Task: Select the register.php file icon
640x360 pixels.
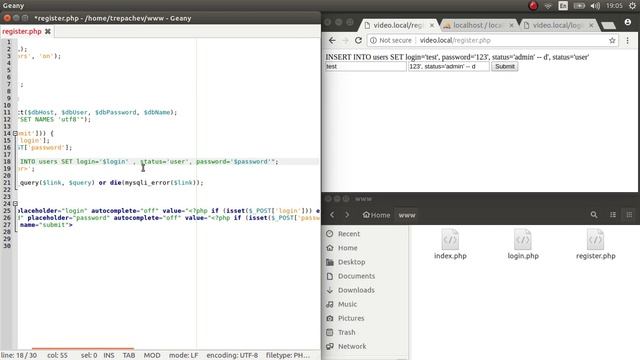Action: pos(596,240)
